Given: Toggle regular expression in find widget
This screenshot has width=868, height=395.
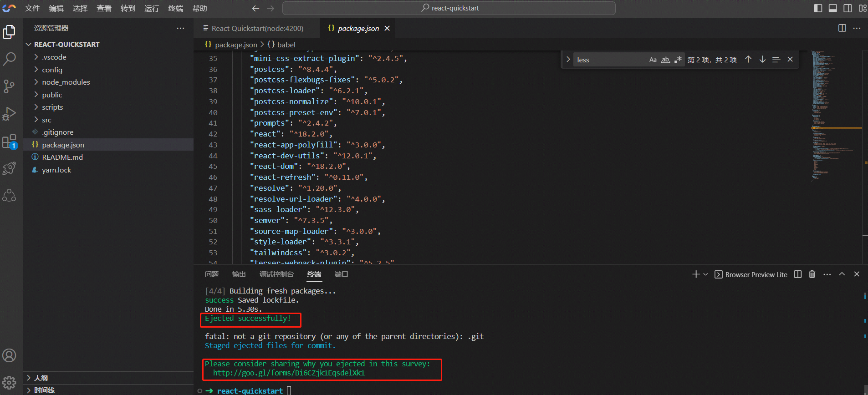Looking at the screenshot, I should tap(678, 60).
